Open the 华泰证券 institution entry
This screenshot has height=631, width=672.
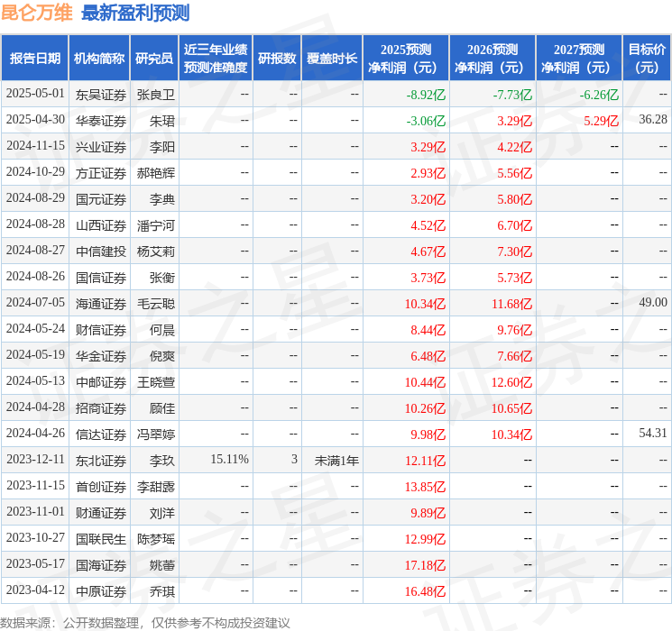(x=100, y=120)
